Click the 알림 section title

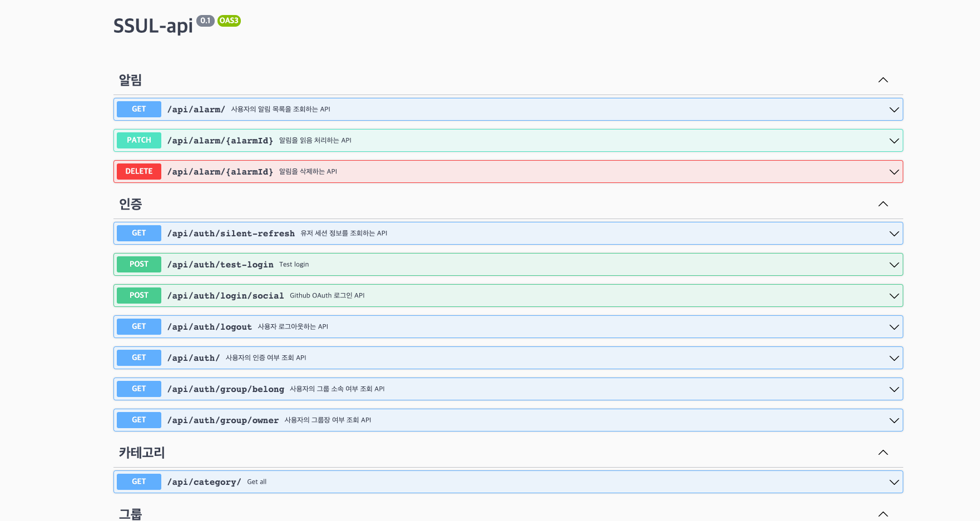tap(131, 80)
